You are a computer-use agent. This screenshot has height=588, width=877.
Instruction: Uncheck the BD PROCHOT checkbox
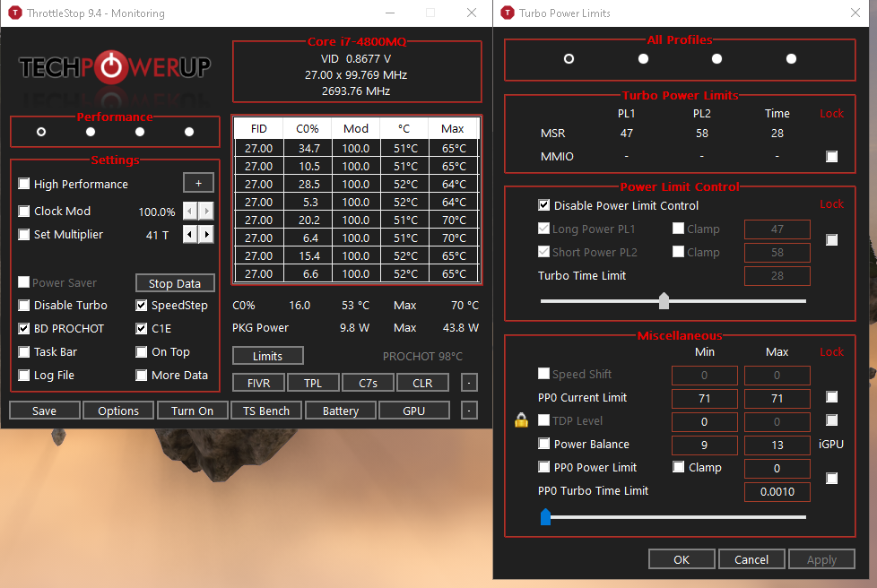(x=24, y=329)
